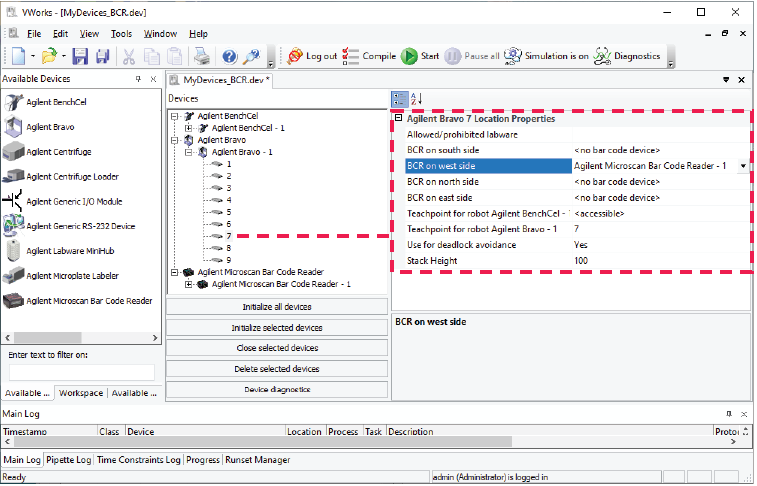Click the Print toolbar icon
757x486 pixels.
click(x=201, y=56)
